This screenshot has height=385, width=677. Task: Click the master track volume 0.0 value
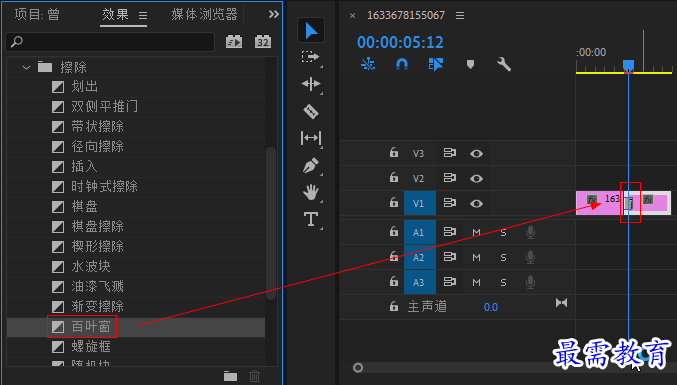click(x=490, y=307)
